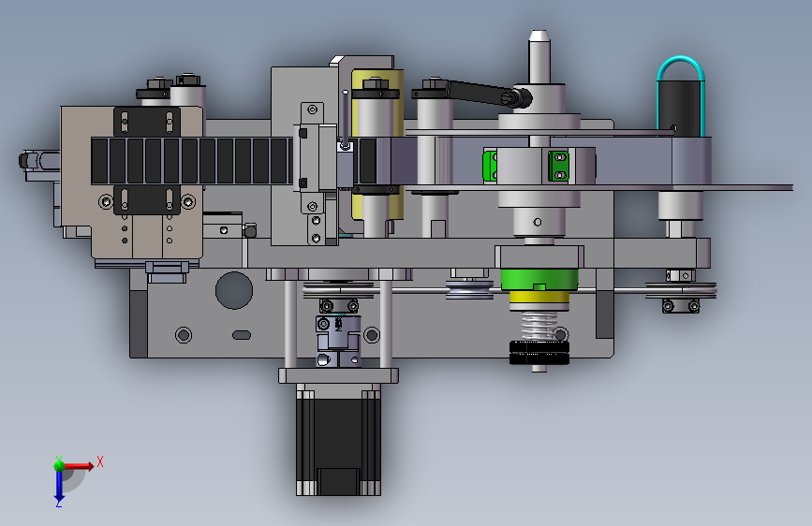
Task: Select the motor mounting plate above the stepper
Action: [x=338, y=375]
